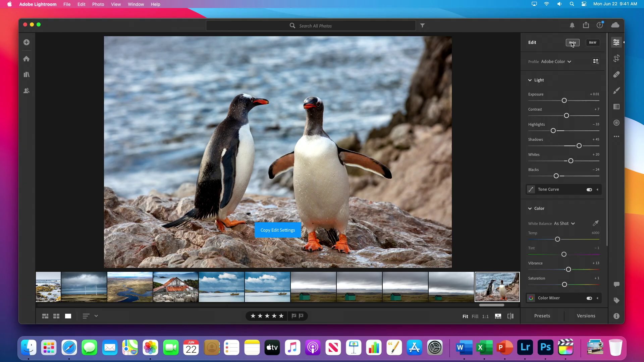Select the Healing brush tool
Viewport: 644px width, 362px height.
coord(616,74)
